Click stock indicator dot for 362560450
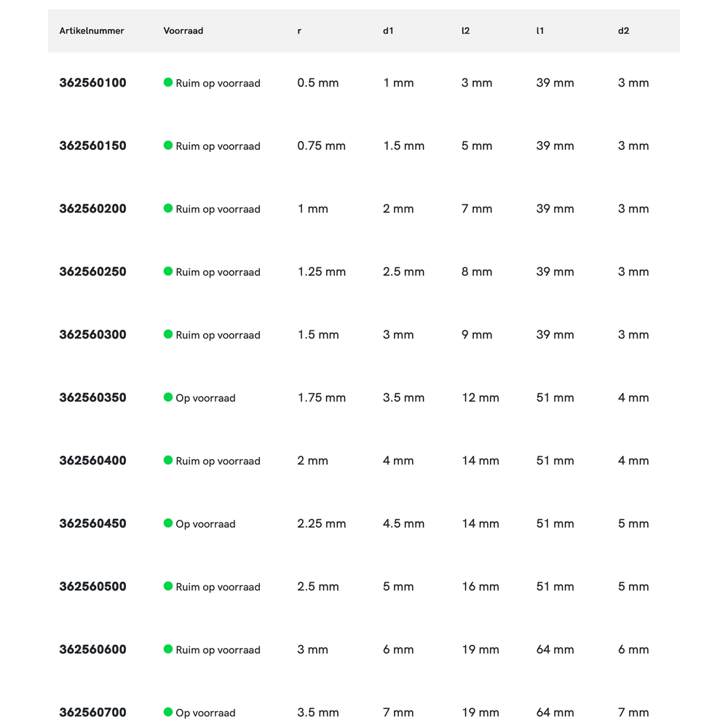The width and height of the screenshot is (728, 728). click(168, 523)
